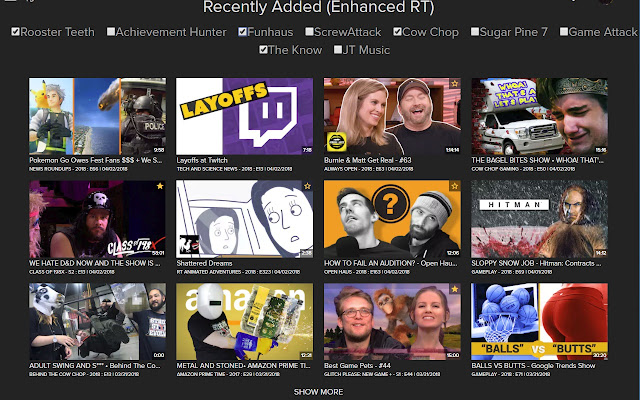Open the Layoffs at Twitch video thumbnail
Viewport: 640px width, 400px height.
pyautogui.click(x=244, y=116)
